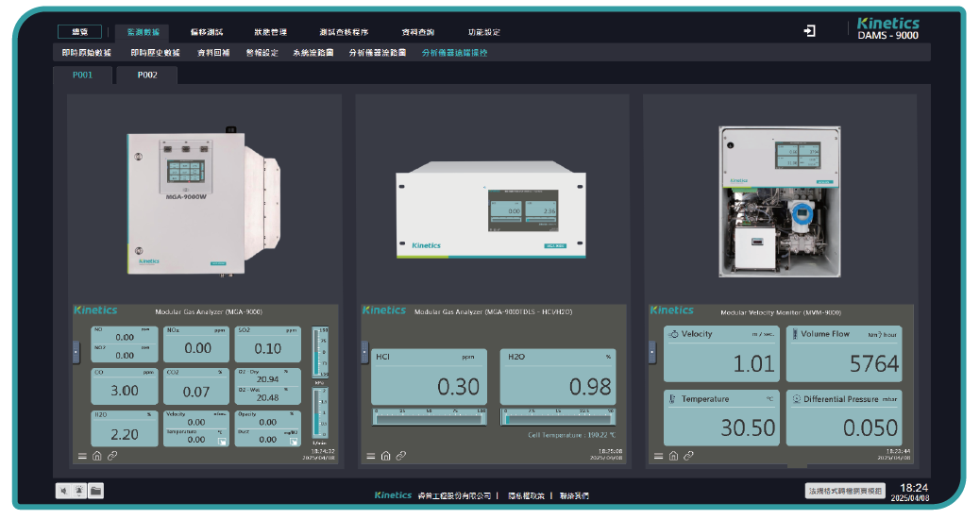Toggle the speaker mute icon at bottom left
The height and width of the screenshot is (519, 980).
pyautogui.click(x=63, y=491)
